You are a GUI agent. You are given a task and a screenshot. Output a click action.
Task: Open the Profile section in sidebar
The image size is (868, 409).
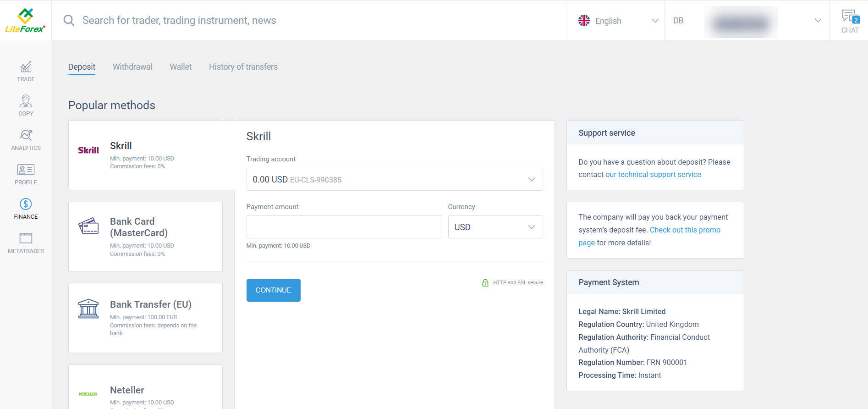(26, 174)
